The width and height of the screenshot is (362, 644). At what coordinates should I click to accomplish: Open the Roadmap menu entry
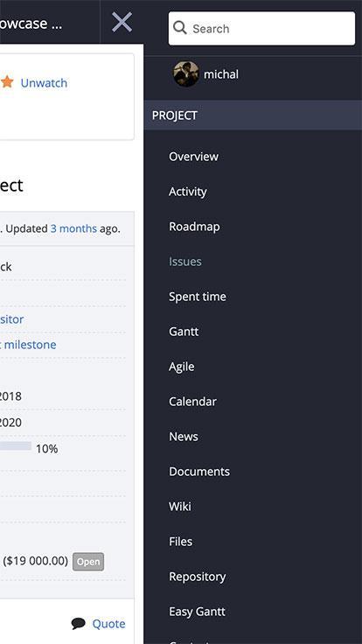pyautogui.click(x=194, y=227)
